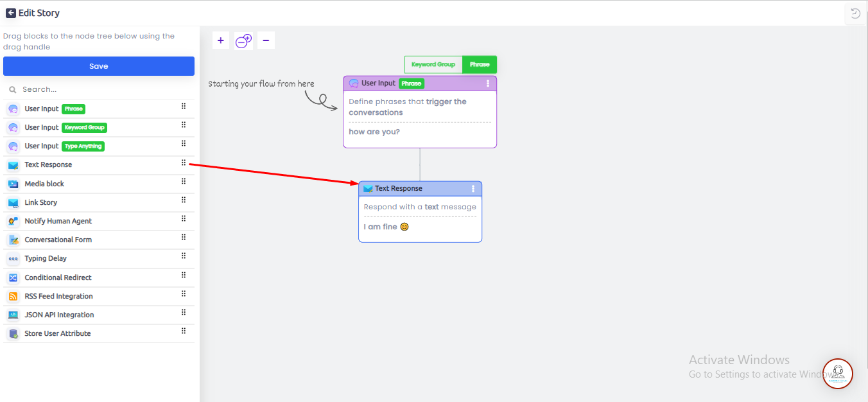Click drag handle for Media block row
868x402 pixels.
(184, 181)
